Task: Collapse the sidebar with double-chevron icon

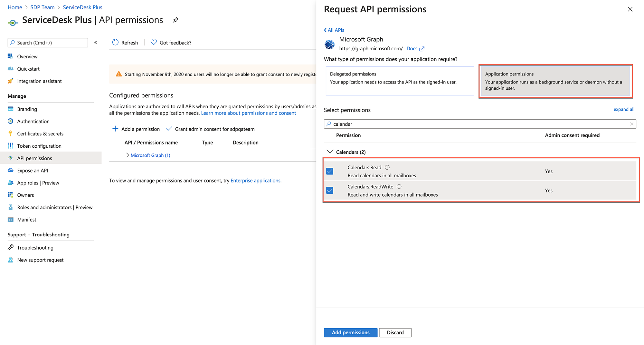Action: coord(96,43)
